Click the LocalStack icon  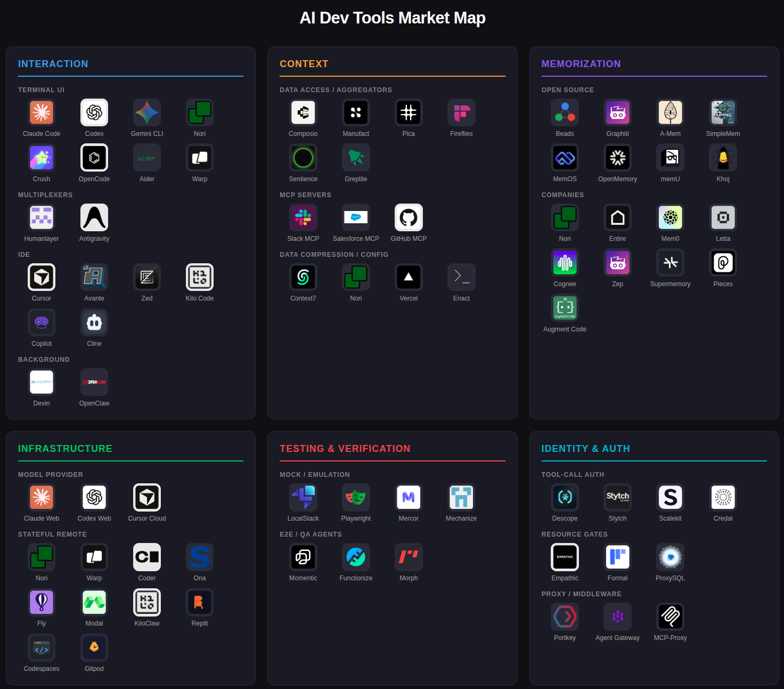[303, 497]
